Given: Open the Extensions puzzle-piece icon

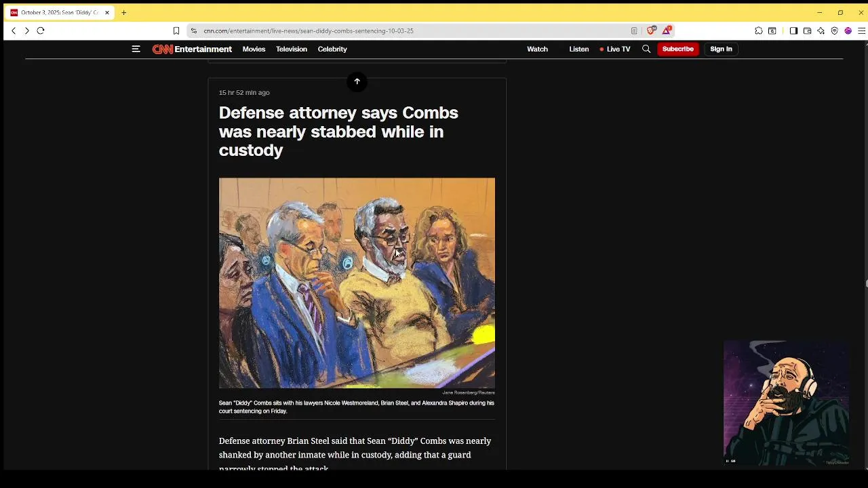Looking at the screenshot, I should point(759,30).
